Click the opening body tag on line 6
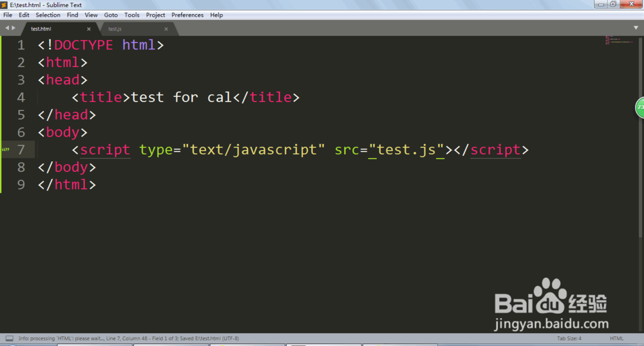644x346 pixels. pyautogui.click(x=62, y=132)
